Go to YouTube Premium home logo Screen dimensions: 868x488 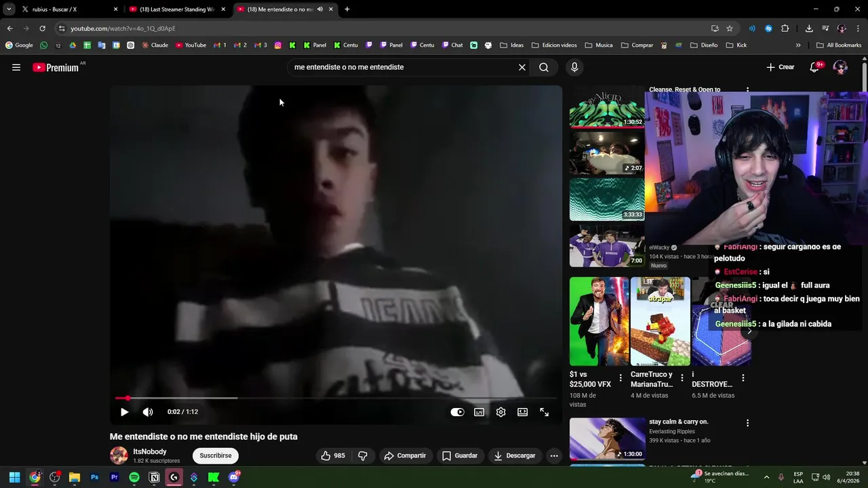[56, 67]
